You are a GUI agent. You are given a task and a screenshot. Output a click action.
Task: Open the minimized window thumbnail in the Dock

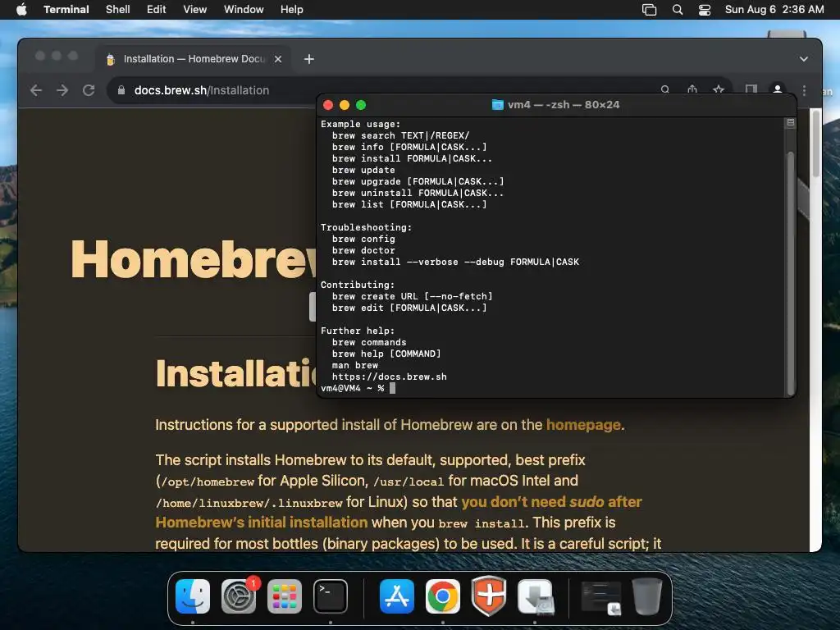pyautogui.click(x=601, y=597)
